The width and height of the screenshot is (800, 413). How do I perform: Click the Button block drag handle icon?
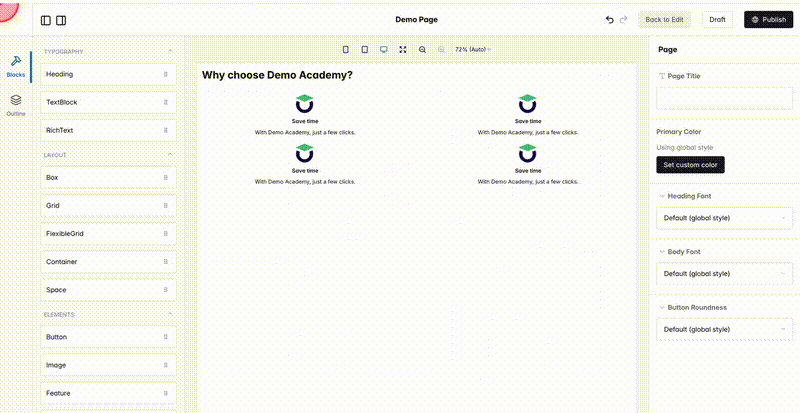[165, 337]
